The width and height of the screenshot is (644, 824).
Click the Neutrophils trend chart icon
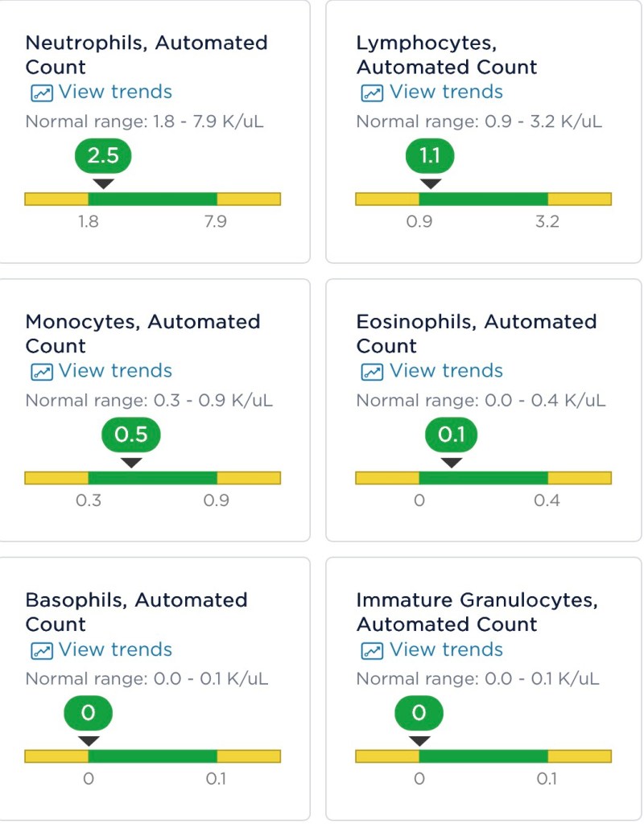click(x=41, y=93)
